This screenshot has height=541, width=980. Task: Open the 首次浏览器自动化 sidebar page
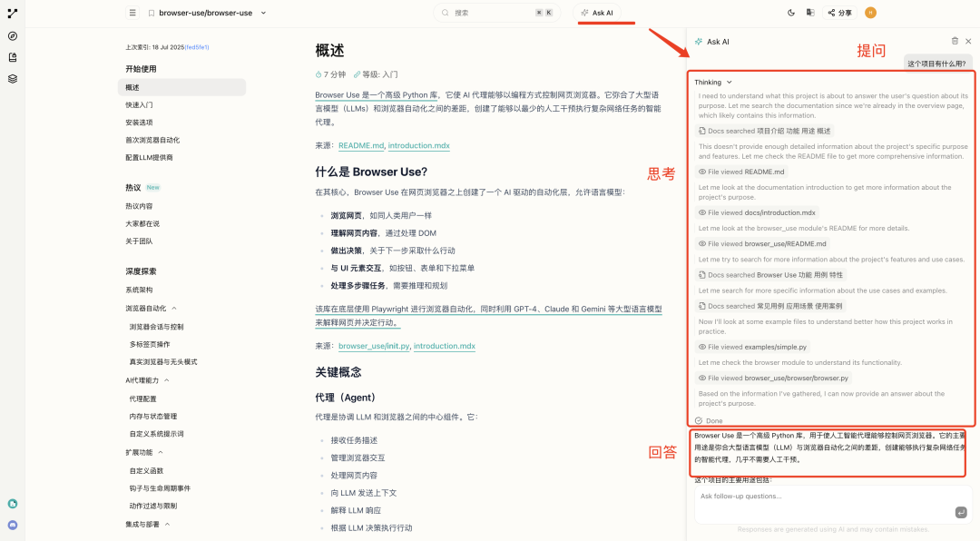pyautogui.click(x=152, y=140)
